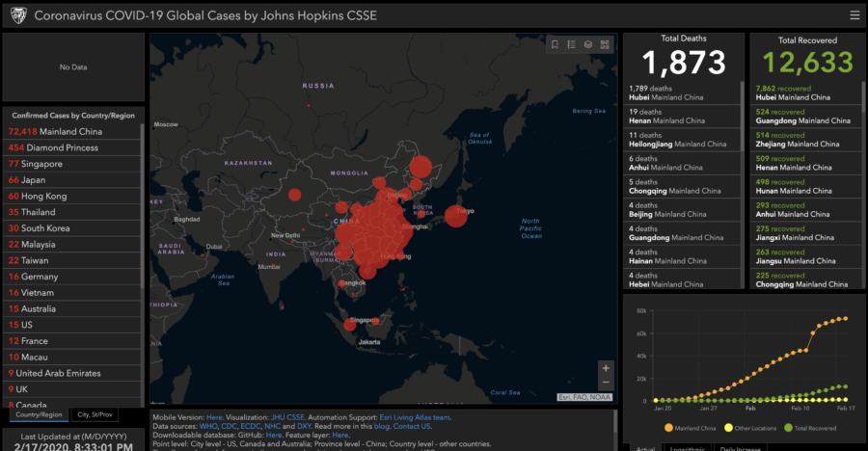Select the 77 Singapore row
The width and height of the screenshot is (868, 451).
[73, 163]
